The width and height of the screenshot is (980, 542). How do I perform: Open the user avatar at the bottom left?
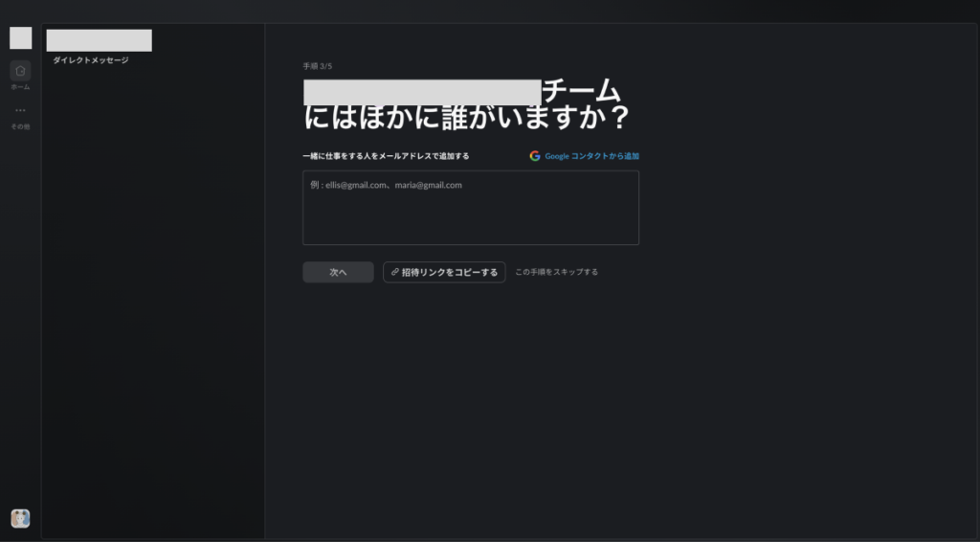click(x=20, y=518)
